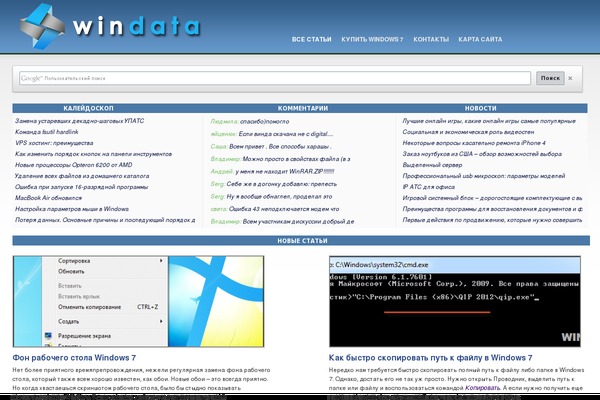600x400 pixels.
Task: Open Новые процессоры Opteron 6200 от AMD
Action: click(73, 165)
